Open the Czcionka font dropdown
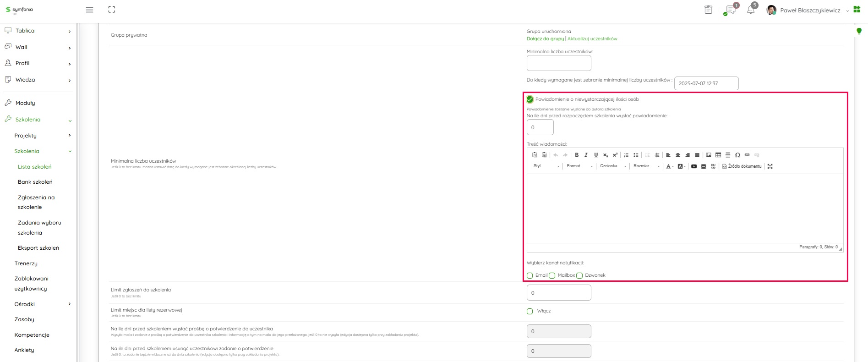This screenshot has width=868, height=362. click(613, 166)
